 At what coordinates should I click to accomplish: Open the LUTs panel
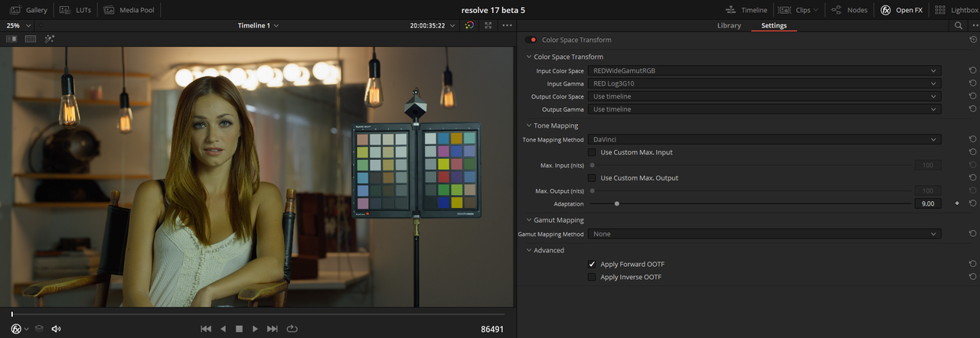coord(75,10)
